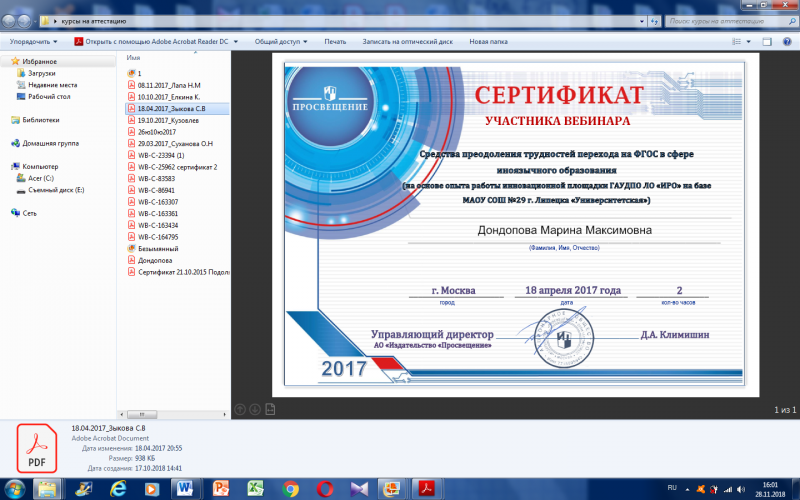Open Visual Studio from taskbar

tap(359, 489)
